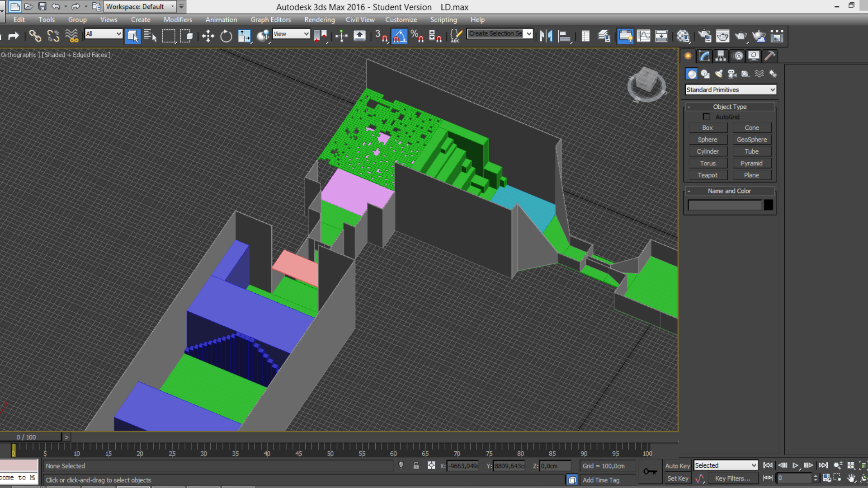The width and height of the screenshot is (868, 488).
Task: Toggle Absolute/Offset transform mode
Action: (x=431, y=465)
